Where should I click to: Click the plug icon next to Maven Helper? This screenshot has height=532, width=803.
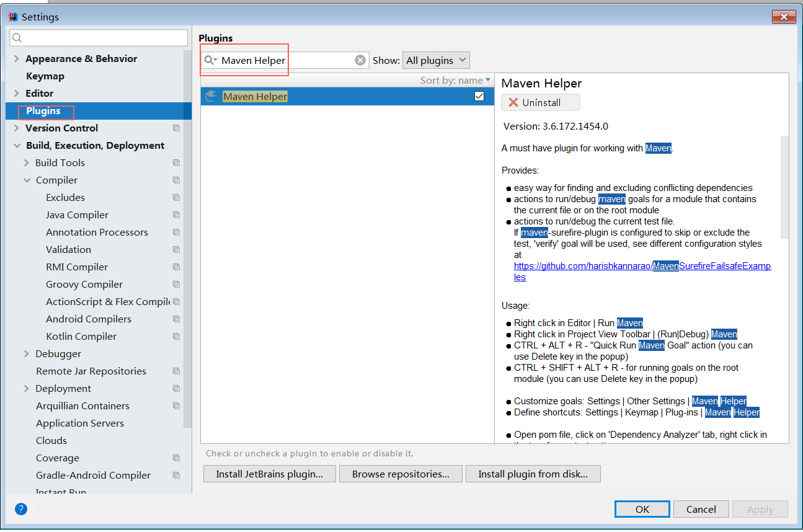pyautogui.click(x=211, y=96)
